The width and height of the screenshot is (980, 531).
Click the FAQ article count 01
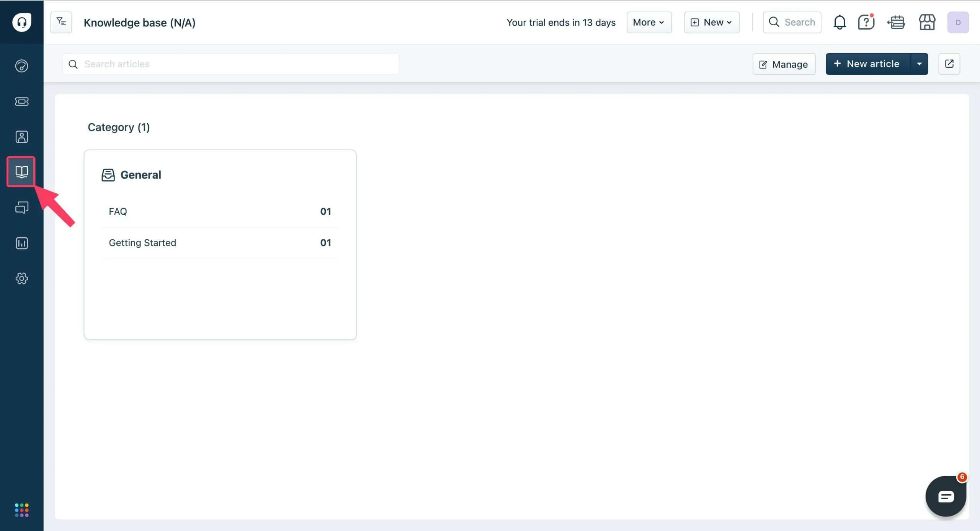[325, 211]
